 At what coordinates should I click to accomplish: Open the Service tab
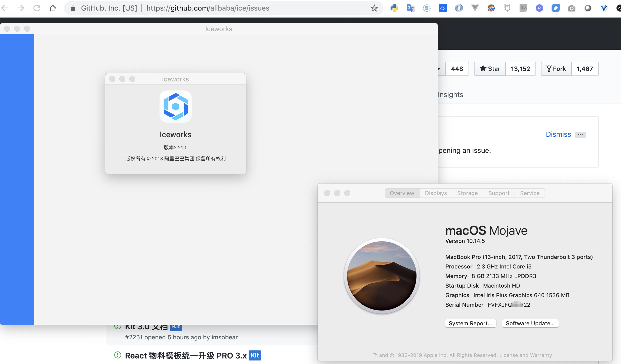click(x=530, y=193)
